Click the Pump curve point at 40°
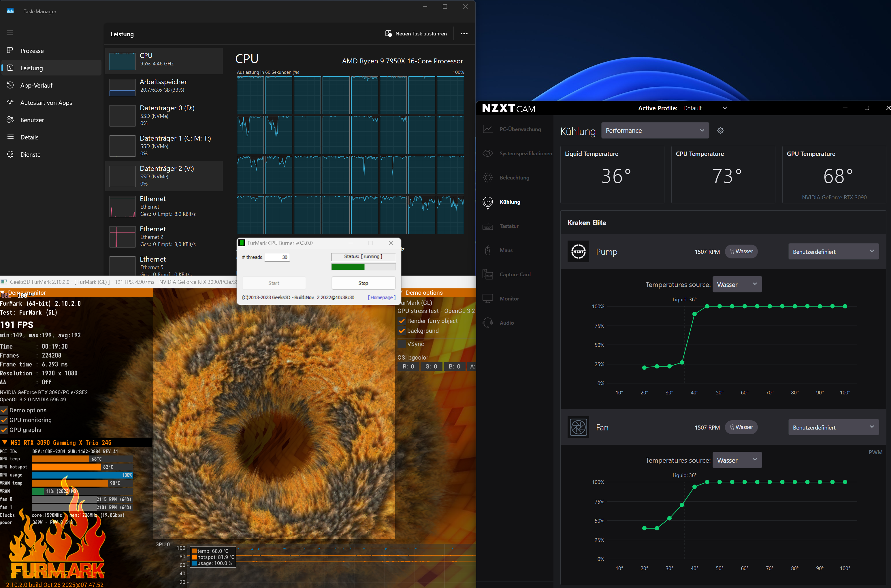891x588 pixels. click(x=694, y=314)
